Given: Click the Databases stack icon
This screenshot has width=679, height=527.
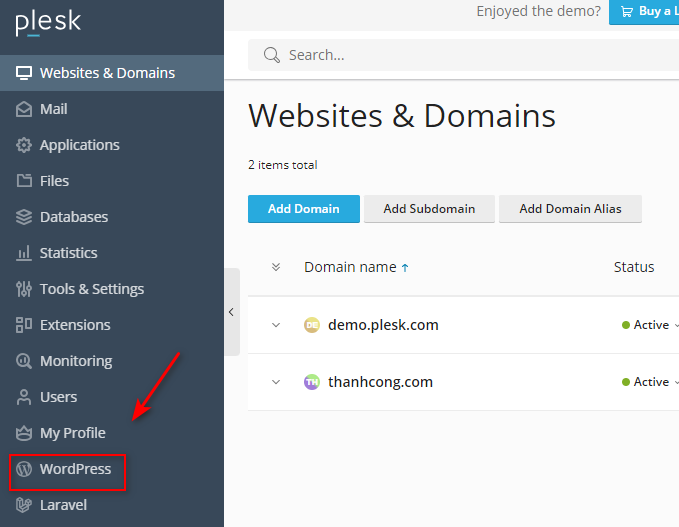Looking at the screenshot, I should pyautogui.click(x=24, y=217).
